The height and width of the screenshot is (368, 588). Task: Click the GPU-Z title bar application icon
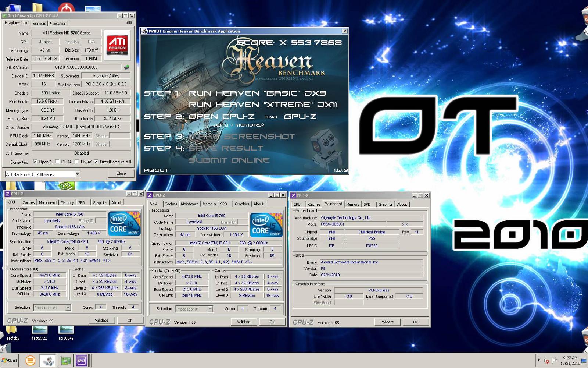coord(4,16)
